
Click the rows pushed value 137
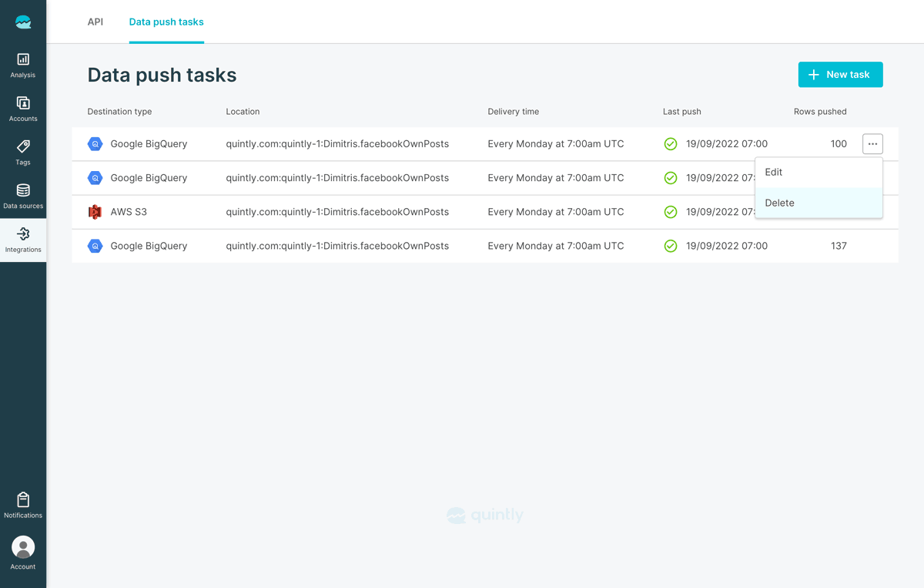coord(839,246)
